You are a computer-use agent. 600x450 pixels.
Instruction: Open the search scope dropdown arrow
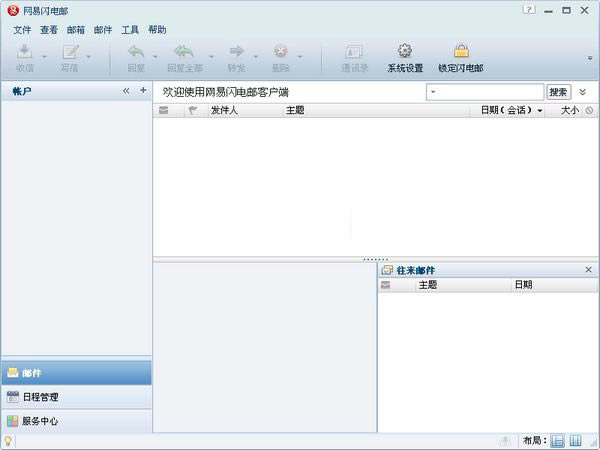tap(433, 92)
